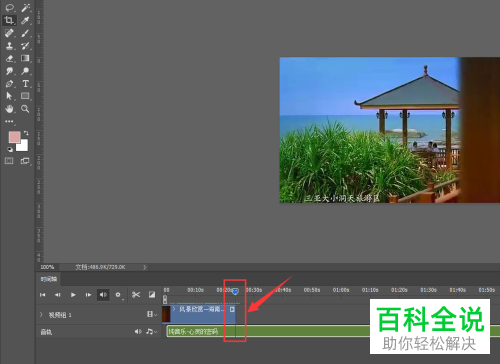Select the Rectangle shape tool
This screenshot has height=364, width=500.
pyautogui.click(x=25, y=96)
